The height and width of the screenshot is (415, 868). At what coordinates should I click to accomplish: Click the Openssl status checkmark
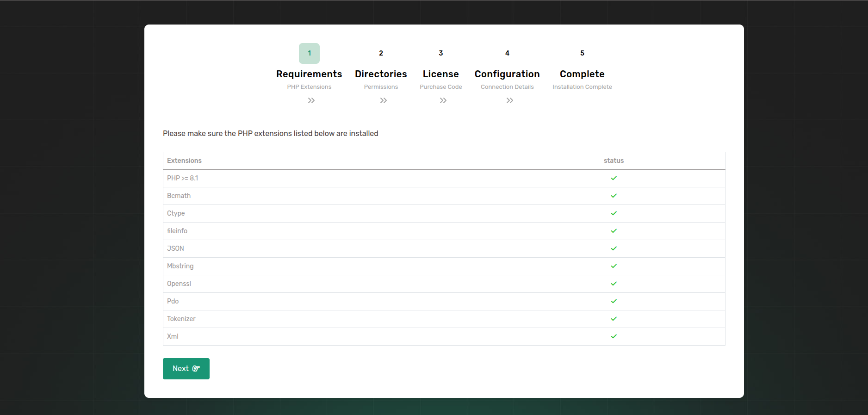(x=614, y=284)
